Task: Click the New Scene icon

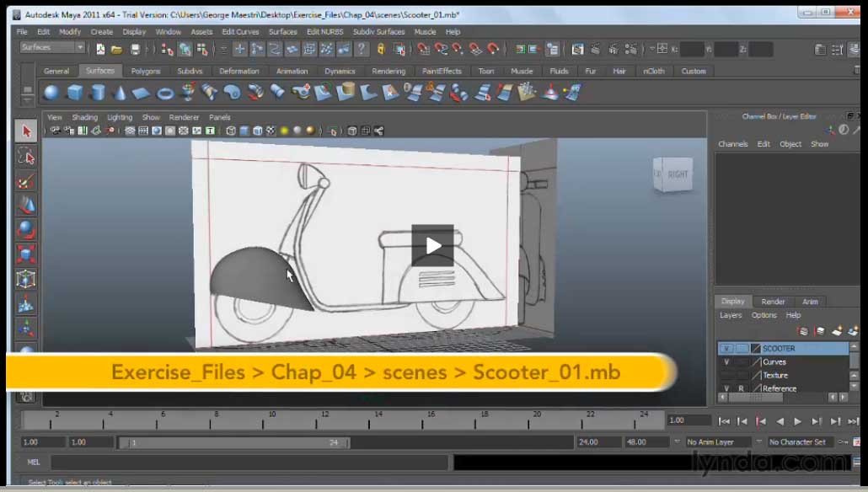Action: tap(100, 50)
